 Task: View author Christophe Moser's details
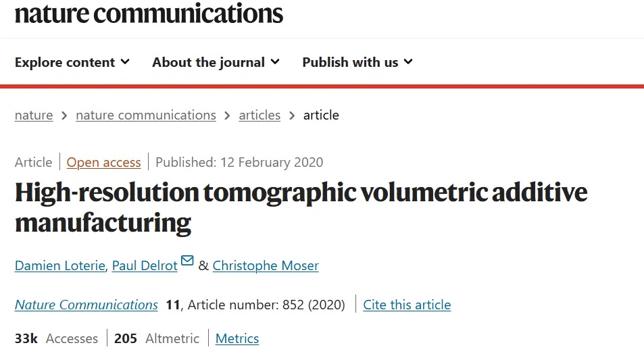pyautogui.click(x=266, y=265)
